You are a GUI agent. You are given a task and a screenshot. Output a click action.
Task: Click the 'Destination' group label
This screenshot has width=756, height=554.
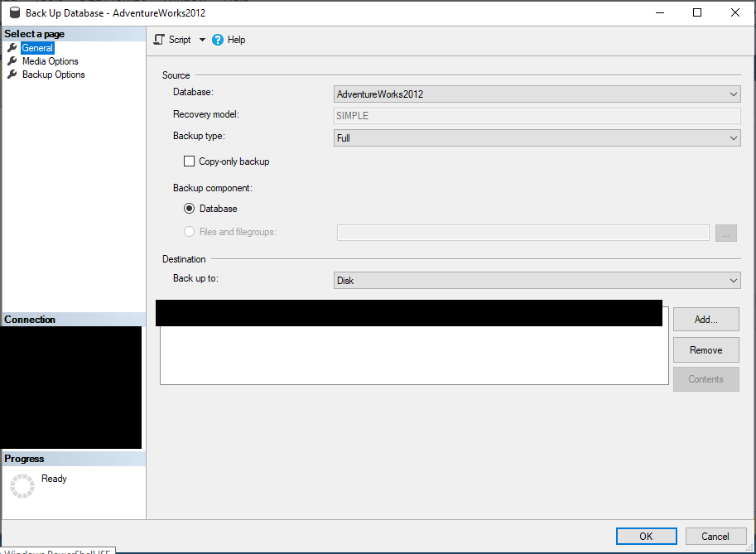click(184, 259)
